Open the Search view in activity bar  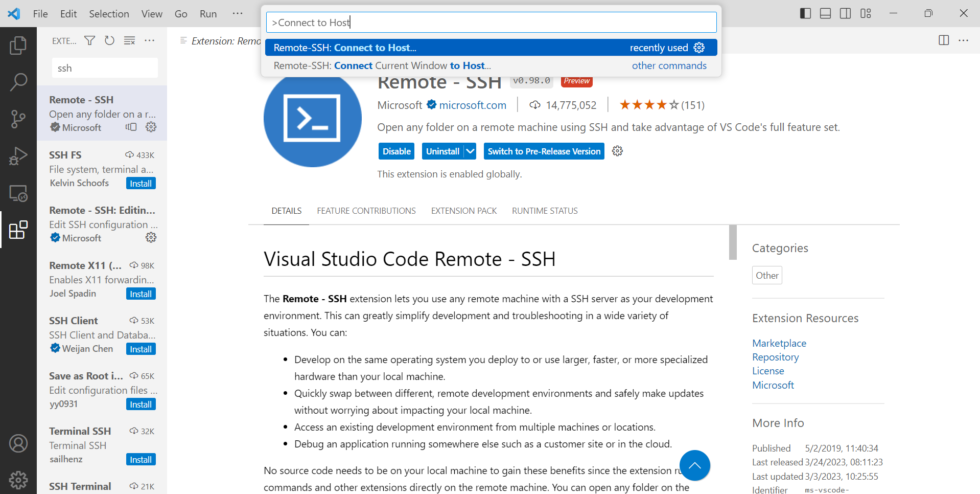[18, 82]
